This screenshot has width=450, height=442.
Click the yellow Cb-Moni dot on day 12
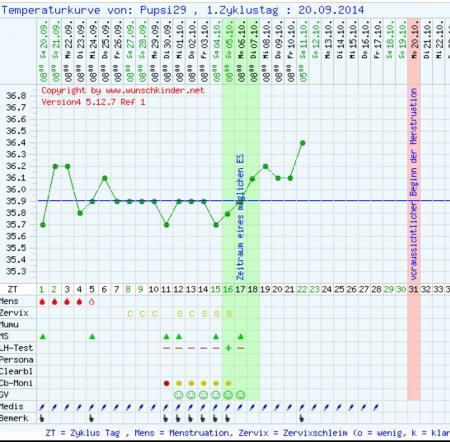179,383
